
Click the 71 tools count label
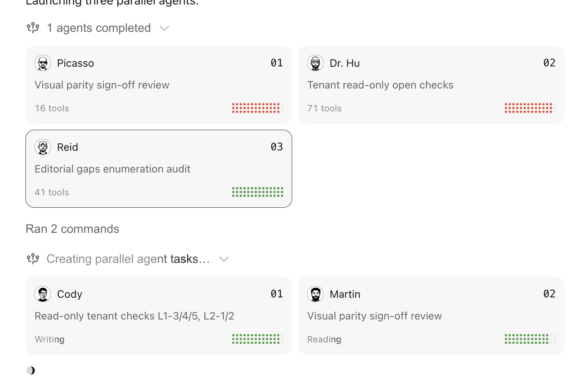[324, 108]
